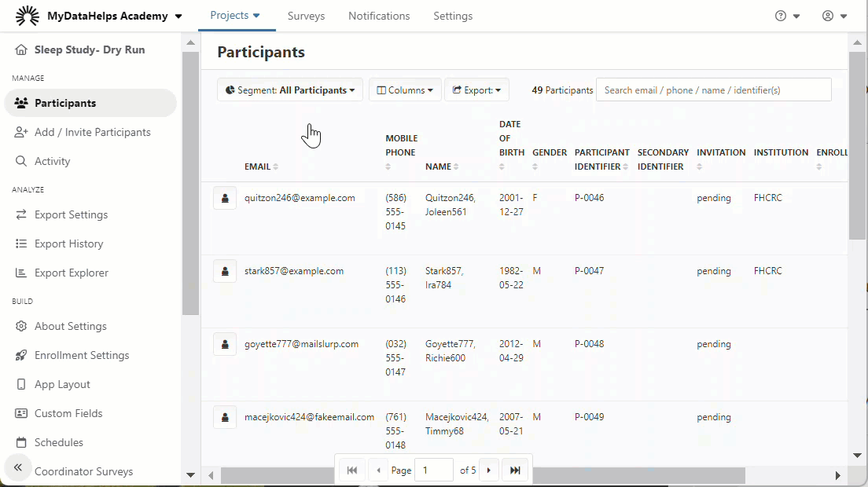The width and height of the screenshot is (868, 487).
Task: Sort participants by Name column
Action: pos(442,167)
